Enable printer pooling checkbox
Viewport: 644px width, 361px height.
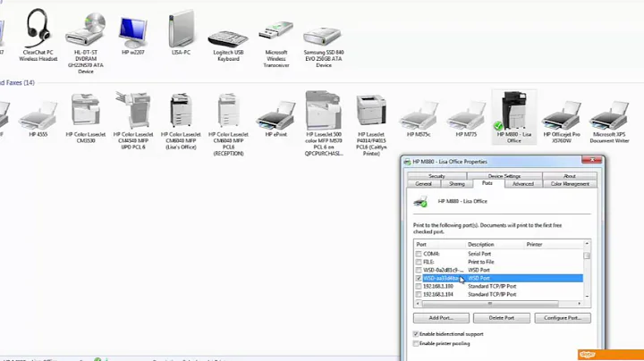[416, 344]
